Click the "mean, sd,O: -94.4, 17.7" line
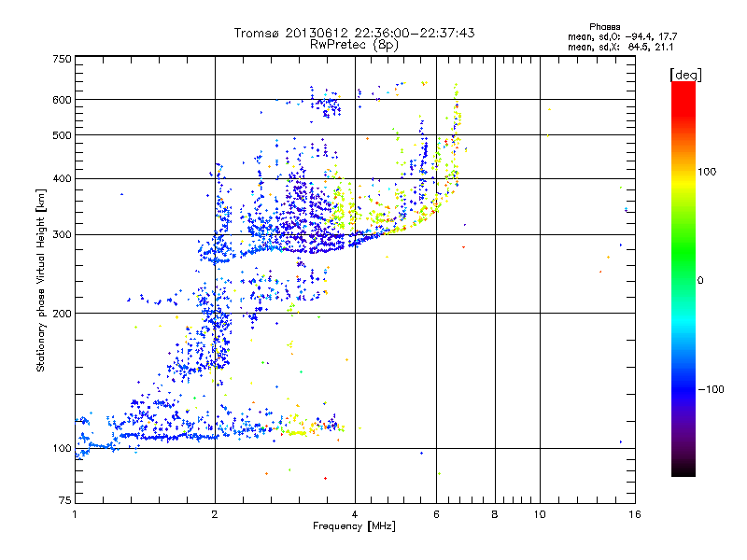 [x=622, y=36]
